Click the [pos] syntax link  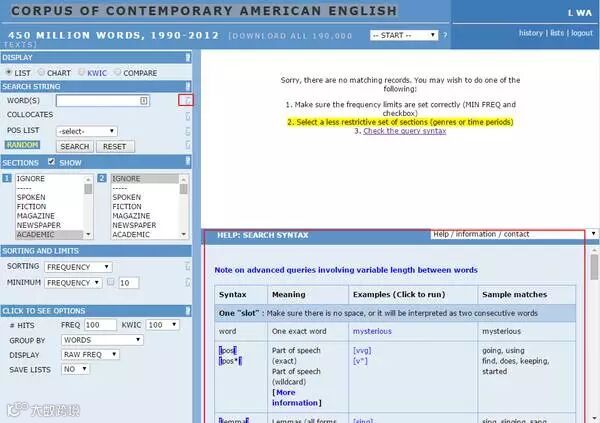pyautogui.click(x=228, y=350)
